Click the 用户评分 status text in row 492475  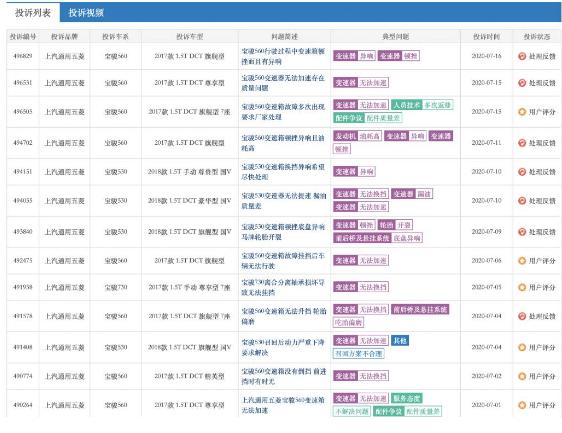pos(542,261)
